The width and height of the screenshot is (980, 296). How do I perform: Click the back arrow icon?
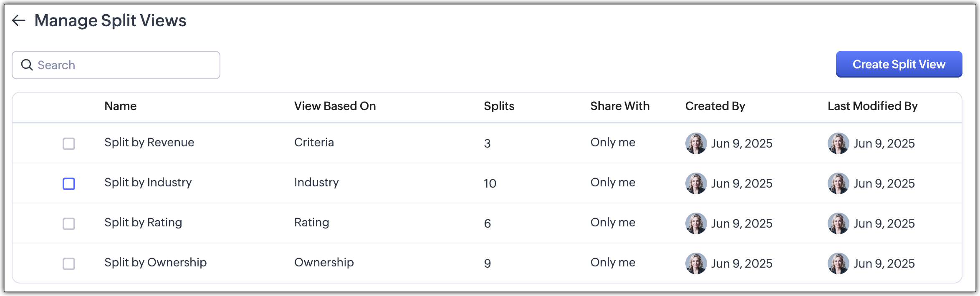coord(19,20)
